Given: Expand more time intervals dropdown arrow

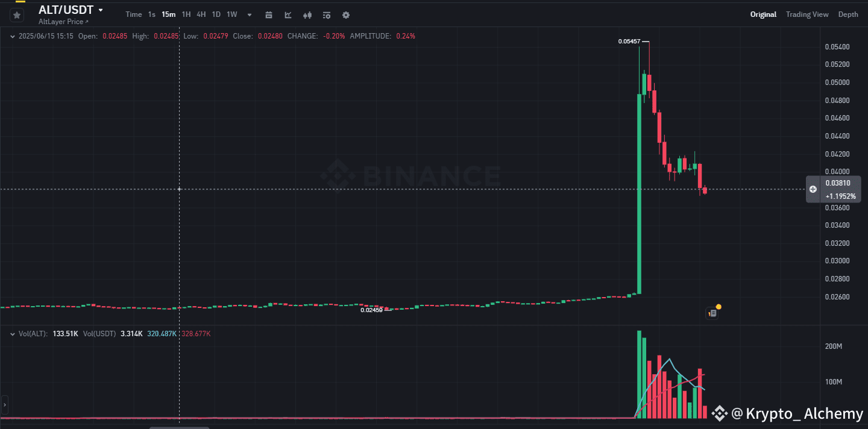Looking at the screenshot, I should pyautogui.click(x=250, y=15).
